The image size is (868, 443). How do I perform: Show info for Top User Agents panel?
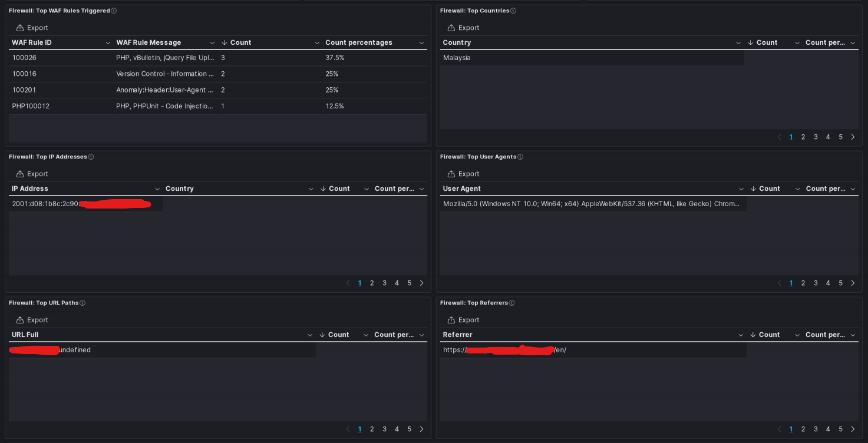tap(520, 157)
